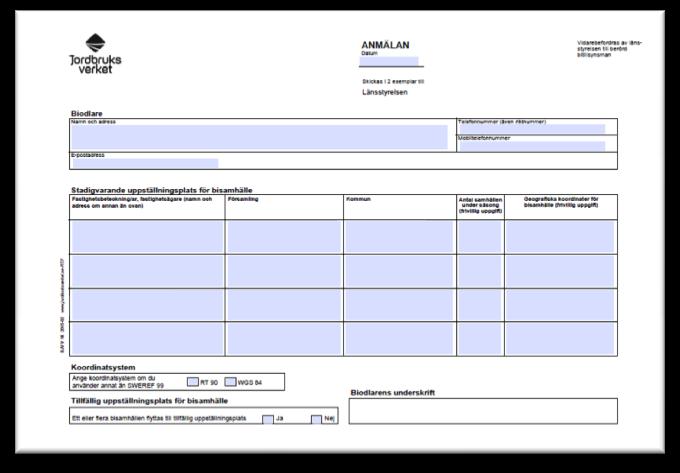Viewport: 680px width, 473px height.
Task: Click the E-postadress input field
Action: [145, 163]
